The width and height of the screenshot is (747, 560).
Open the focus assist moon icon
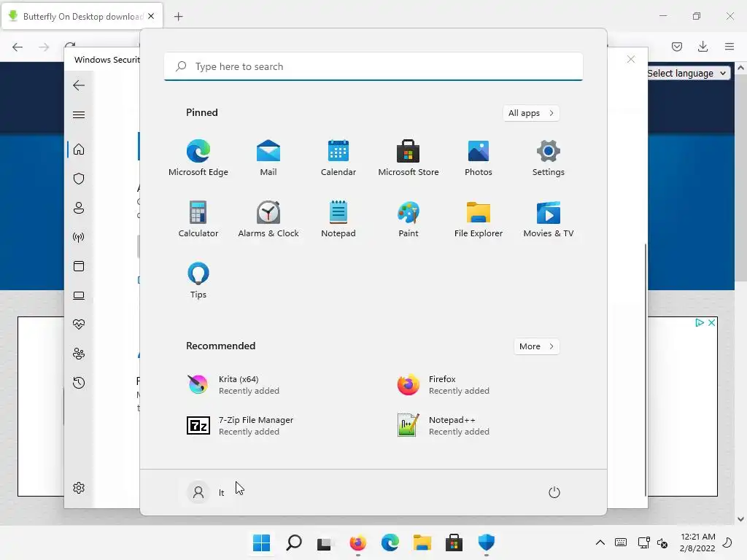click(x=727, y=542)
